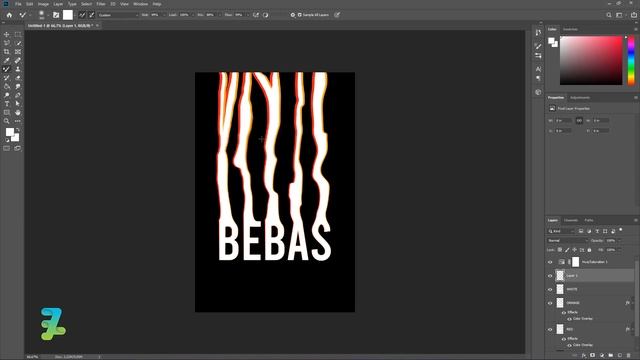This screenshot has height=360, width=640.
Task: Select the Pen tool
Action: (18, 95)
